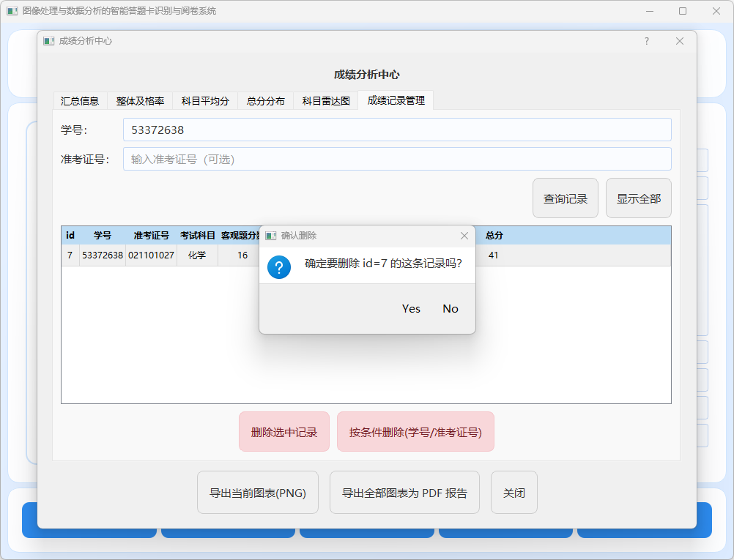Maximize the main application window
This screenshot has width=734, height=560.
point(683,11)
